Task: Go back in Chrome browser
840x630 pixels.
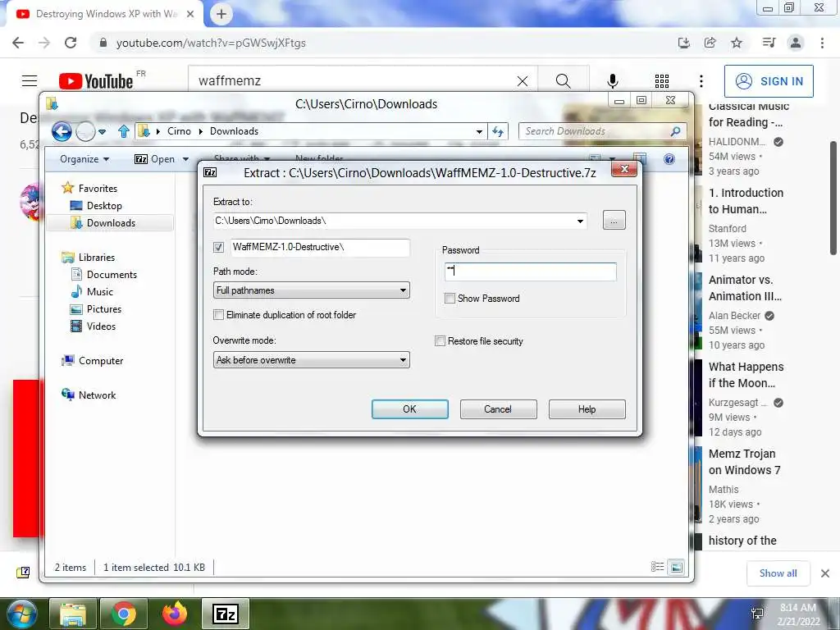Action: (x=18, y=43)
